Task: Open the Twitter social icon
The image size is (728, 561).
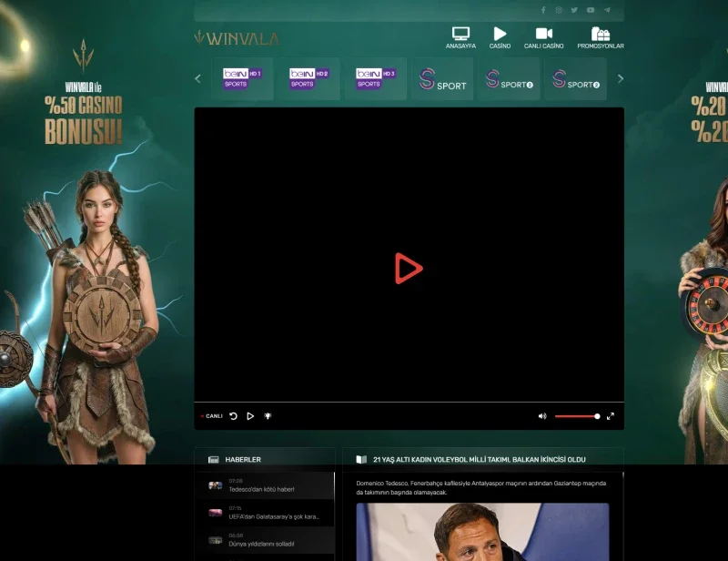Action: coord(575,10)
